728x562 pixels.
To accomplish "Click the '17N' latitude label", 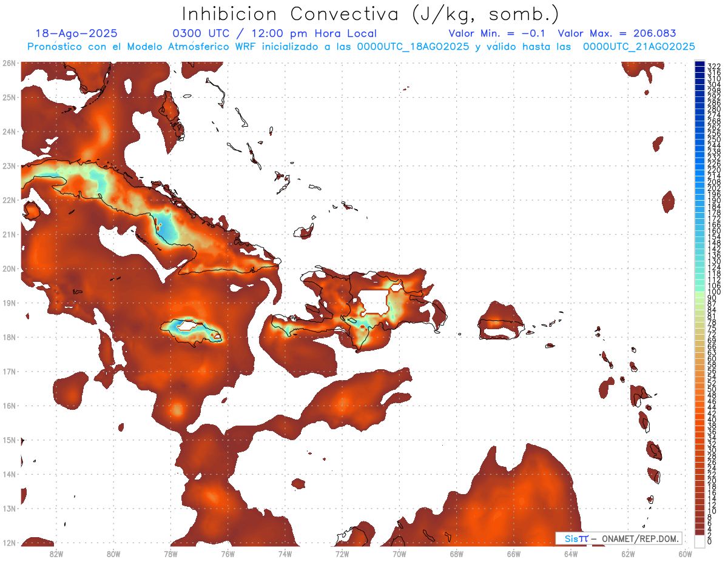I will 9,372.
